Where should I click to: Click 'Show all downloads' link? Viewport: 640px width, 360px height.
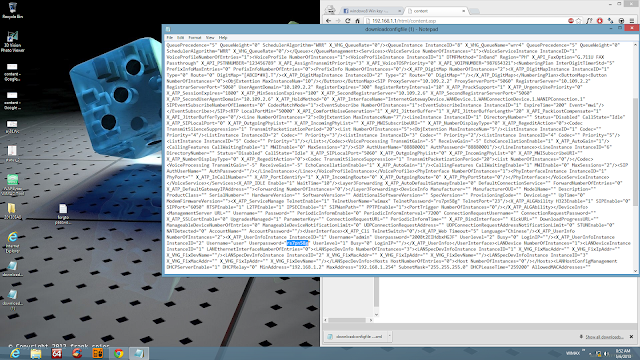click(604, 337)
